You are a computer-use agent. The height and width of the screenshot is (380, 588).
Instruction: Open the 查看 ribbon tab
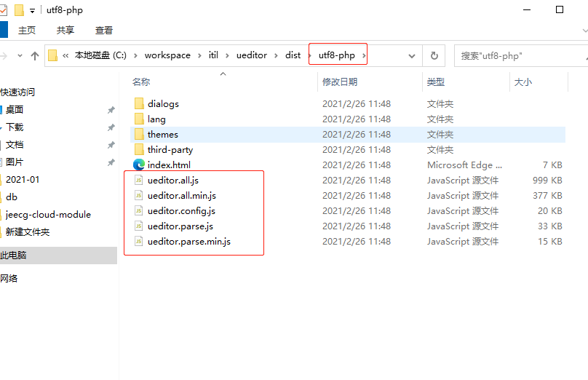click(x=104, y=31)
